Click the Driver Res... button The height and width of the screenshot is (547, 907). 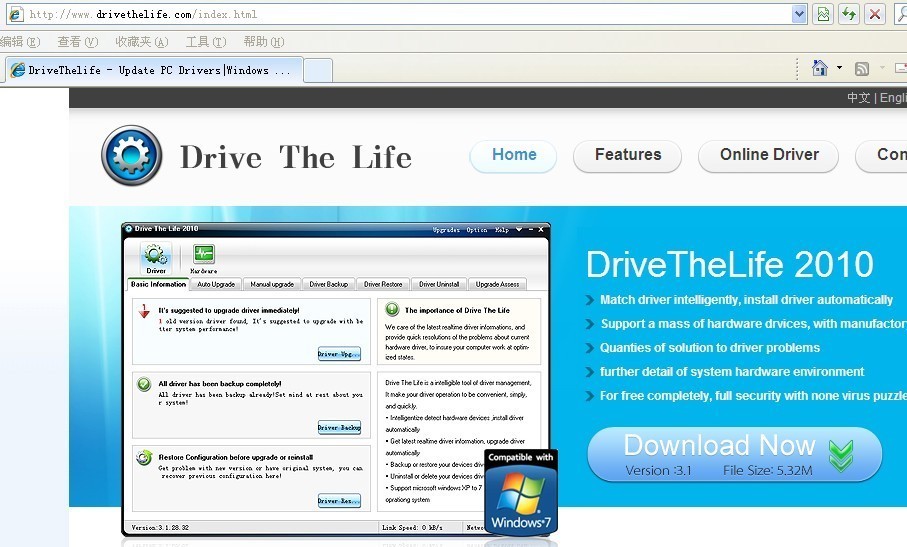pos(339,501)
